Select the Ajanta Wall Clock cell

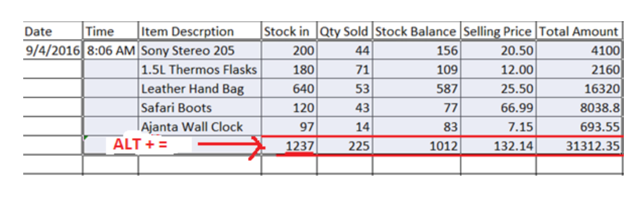(x=199, y=127)
